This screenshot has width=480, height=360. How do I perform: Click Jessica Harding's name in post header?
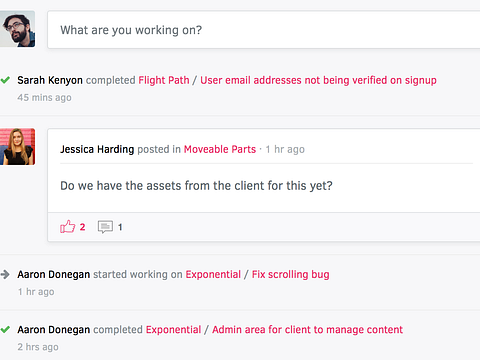(x=97, y=149)
